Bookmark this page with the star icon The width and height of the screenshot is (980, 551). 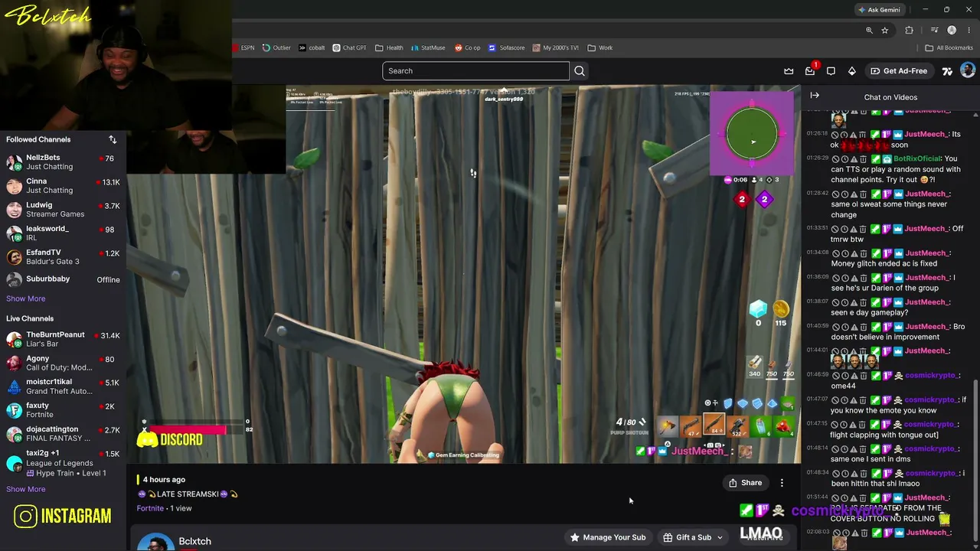pyautogui.click(x=885, y=30)
